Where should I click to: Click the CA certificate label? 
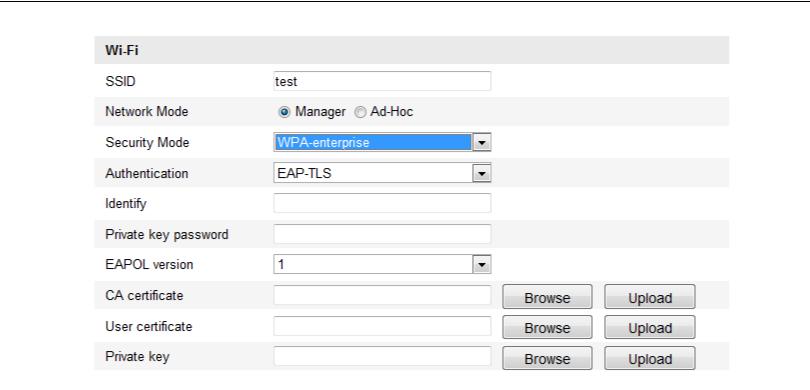(144, 295)
